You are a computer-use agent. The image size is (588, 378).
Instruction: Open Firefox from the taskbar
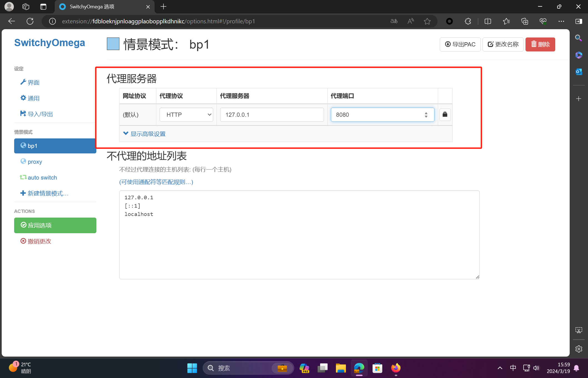tap(396, 368)
